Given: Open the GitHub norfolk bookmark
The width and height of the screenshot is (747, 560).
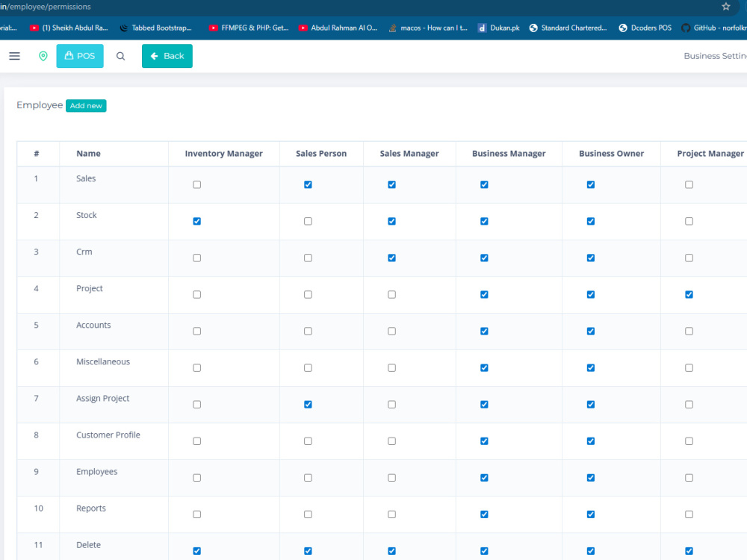Looking at the screenshot, I should click(714, 28).
